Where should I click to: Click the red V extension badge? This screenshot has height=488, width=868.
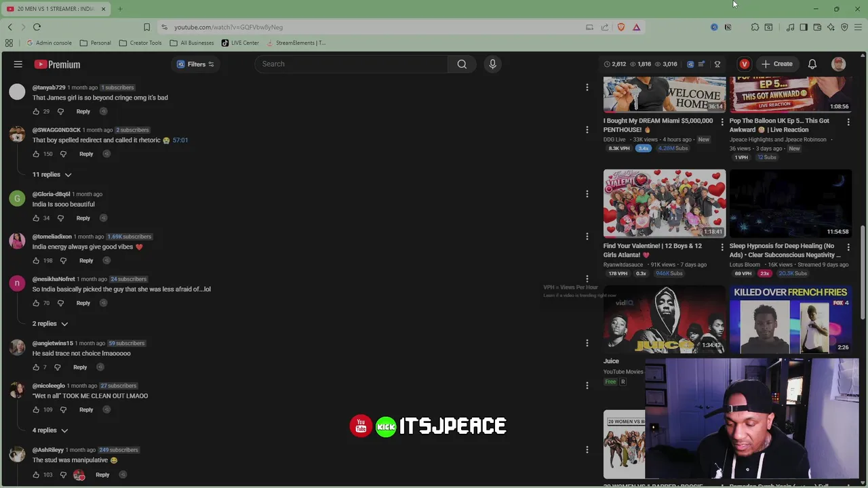coord(745,64)
